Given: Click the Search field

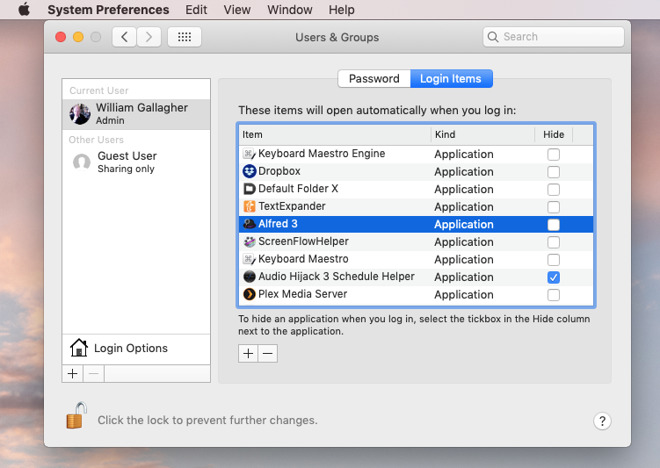Looking at the screenshot, I should pyautogui.click(x=553, y=37).
